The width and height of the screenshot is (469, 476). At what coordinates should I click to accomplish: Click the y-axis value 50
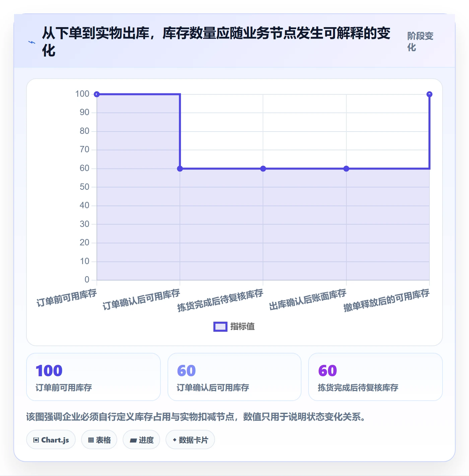coord(84,187)
